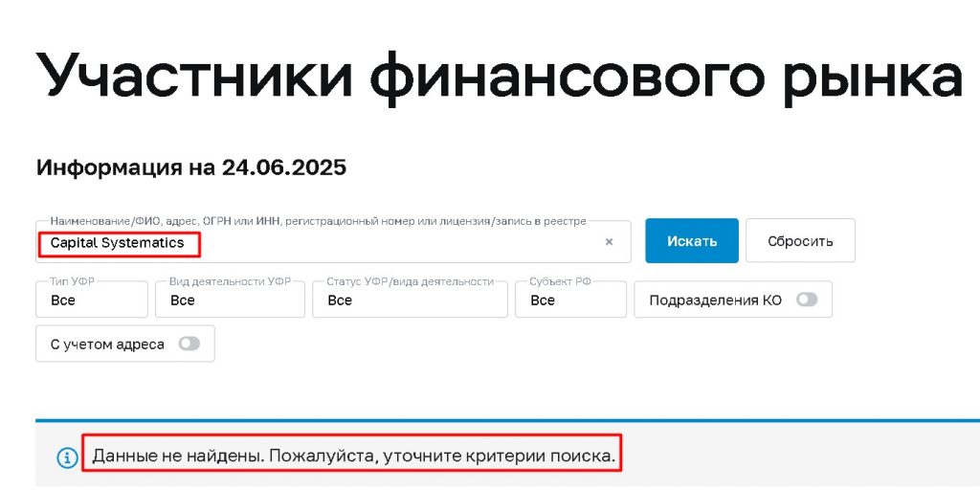Click the Сбросить reset button
The height and width of the screenshot is (490, 980).
(x=800, y=240)
